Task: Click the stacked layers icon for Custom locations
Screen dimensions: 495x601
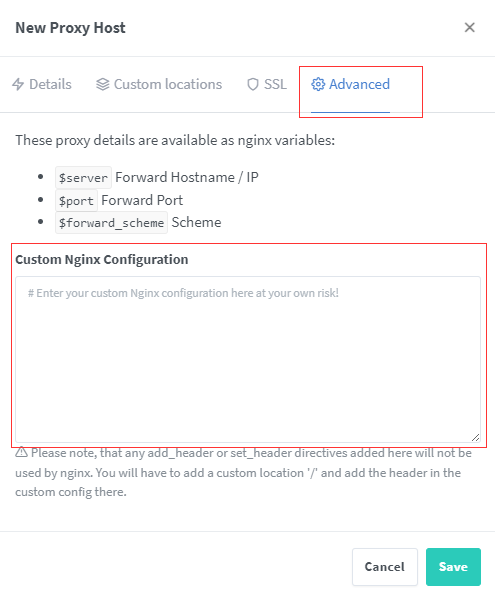Action: pos(102,84)
